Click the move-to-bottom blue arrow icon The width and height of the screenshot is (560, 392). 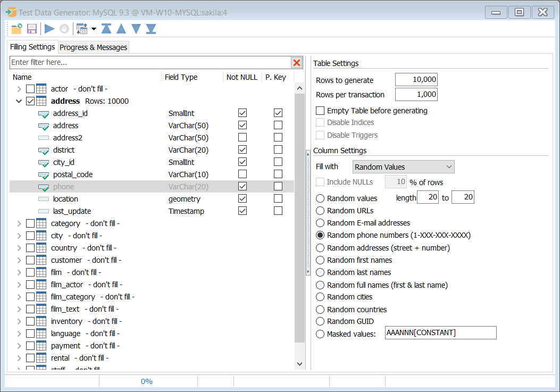click(152, 28)
